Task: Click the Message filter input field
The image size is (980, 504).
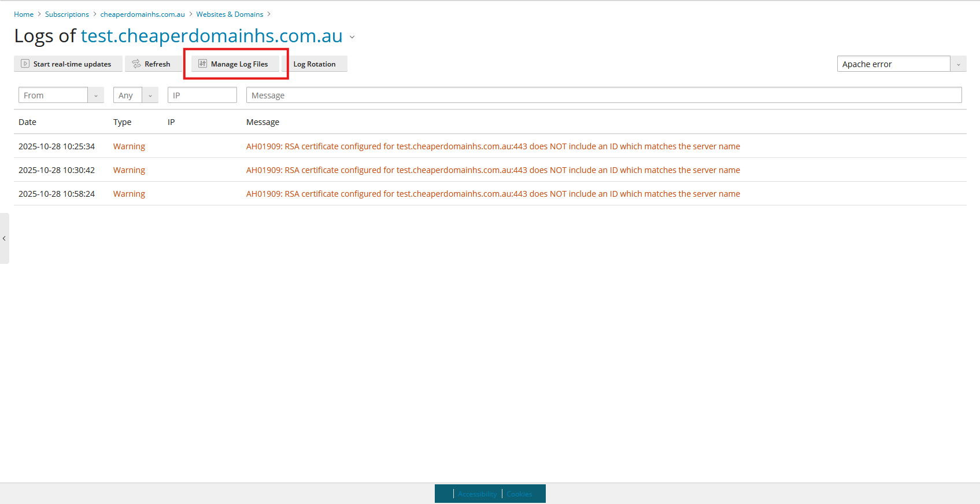Action: [x=604, y=95]
